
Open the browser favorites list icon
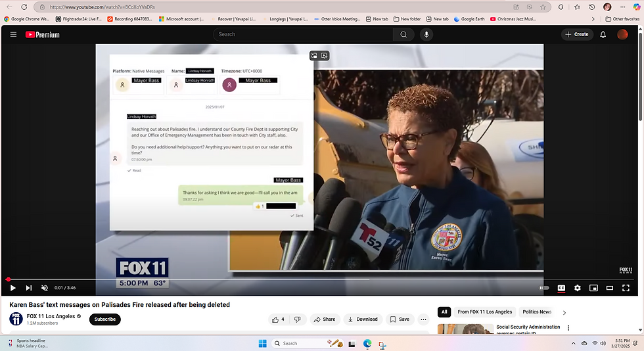(x=577, y=7)
